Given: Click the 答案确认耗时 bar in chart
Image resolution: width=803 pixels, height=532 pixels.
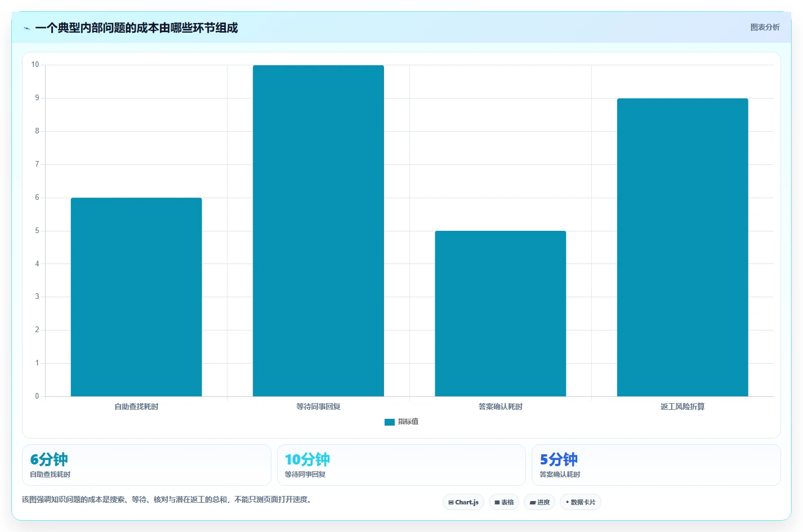Looking at the screenshot, I should click(x=501, y=314).
